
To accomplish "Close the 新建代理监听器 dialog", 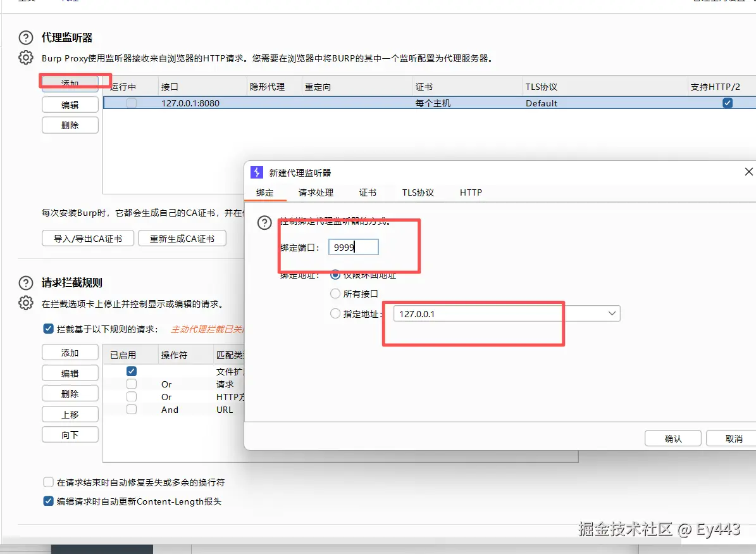I will pos(748,172).
